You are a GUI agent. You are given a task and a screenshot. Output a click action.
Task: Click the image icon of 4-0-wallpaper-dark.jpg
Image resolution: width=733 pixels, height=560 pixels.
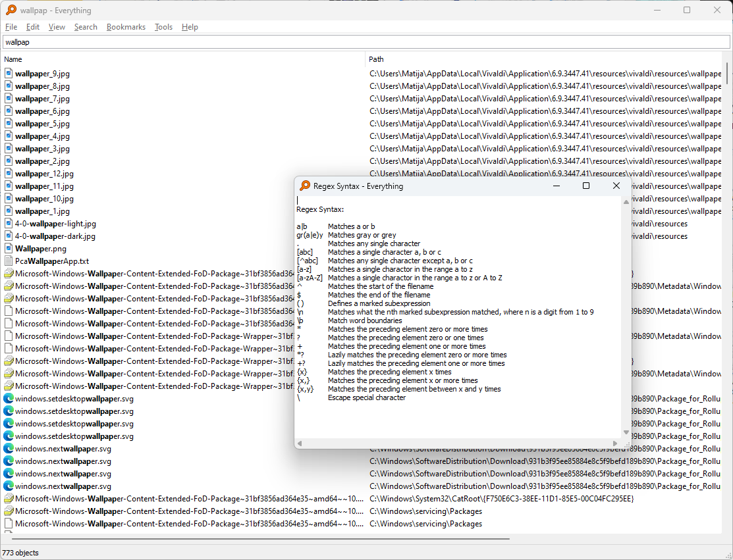pyautogui.click(x=9, y=236)
